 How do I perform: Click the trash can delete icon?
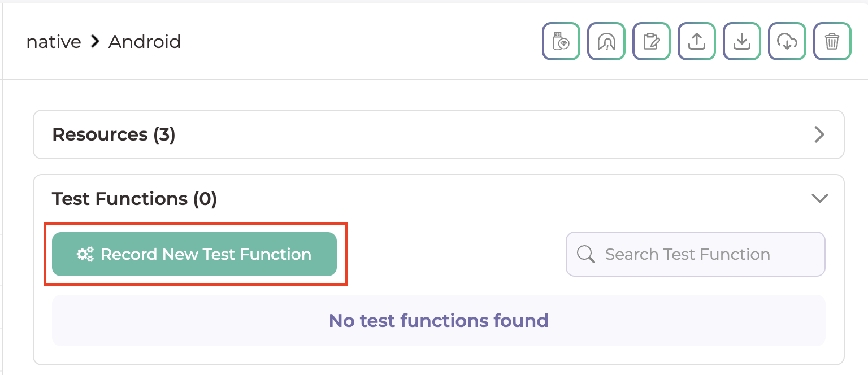832,41
